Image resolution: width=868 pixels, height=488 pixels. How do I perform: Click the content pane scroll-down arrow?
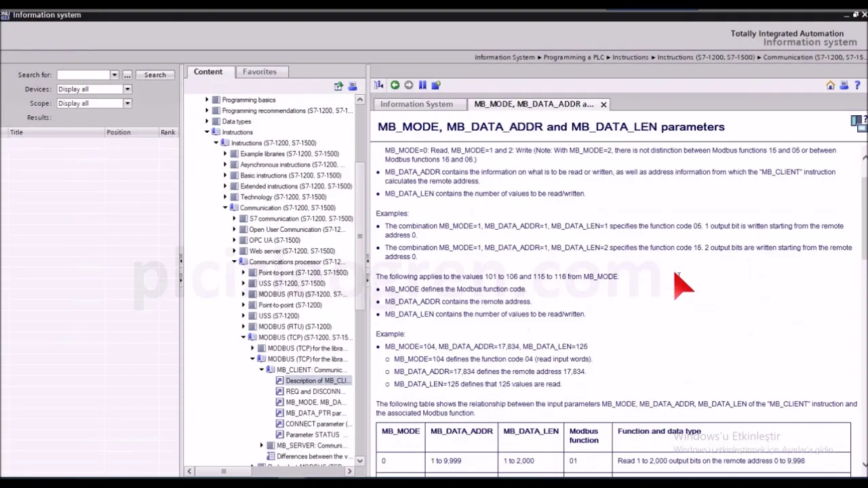865,465
